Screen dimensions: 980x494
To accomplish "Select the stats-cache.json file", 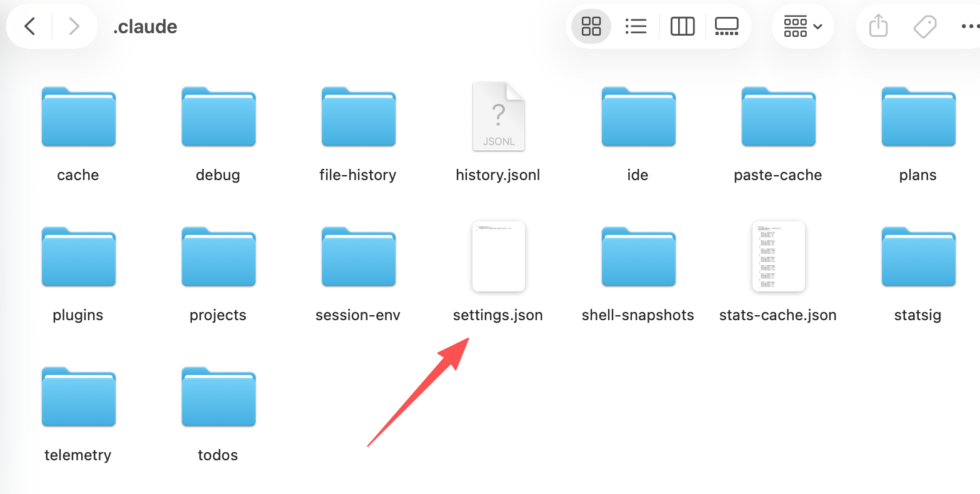I will pyautogui.click(x=778, y=256).
